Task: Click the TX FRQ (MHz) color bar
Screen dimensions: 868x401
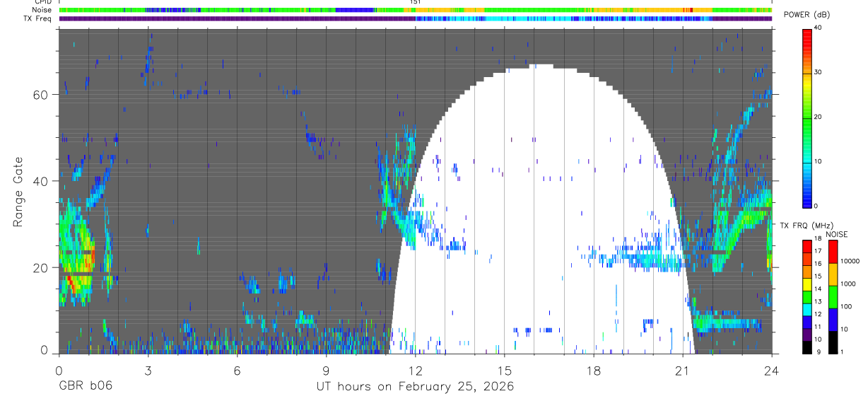Action: (807, 296)
